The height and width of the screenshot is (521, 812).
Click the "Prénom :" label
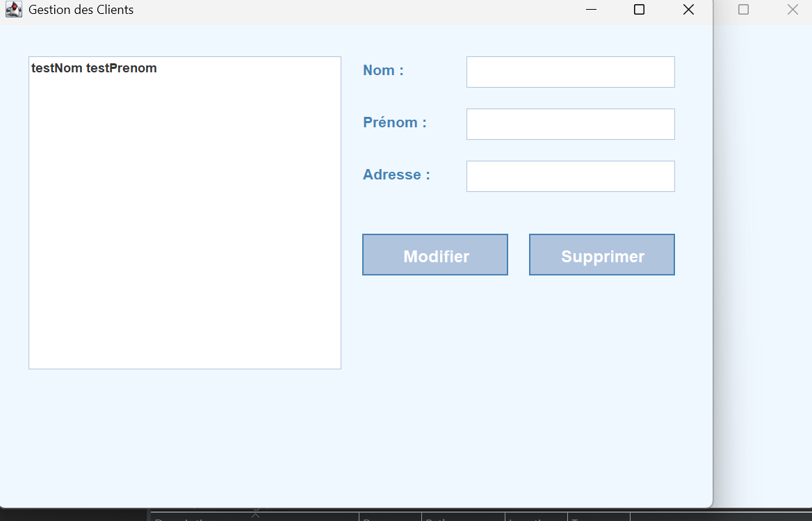click(x=394, y=122)
